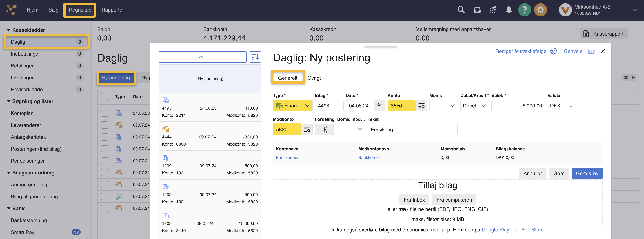The width and height of the screenshot is (644, 239).
Task: Check the checkbox on the first 09.07.24 row
Action: tap(105, 125)
